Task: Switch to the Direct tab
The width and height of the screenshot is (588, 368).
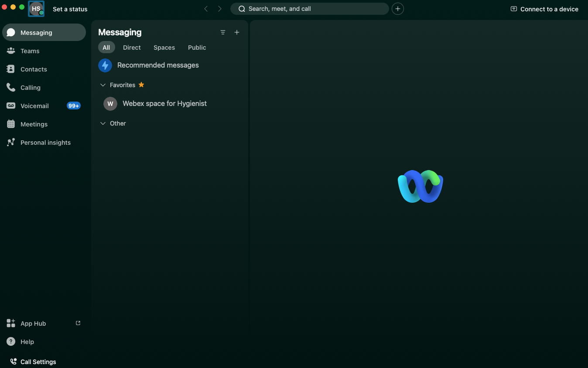Action: click(132, 48)
